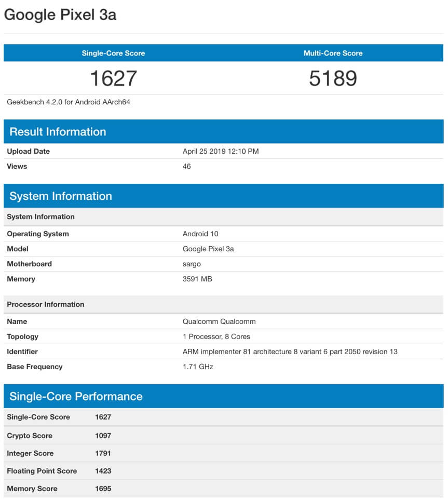Click the "Single-Core Performance" section header
The image size is (448, 500).
point(224,396)
